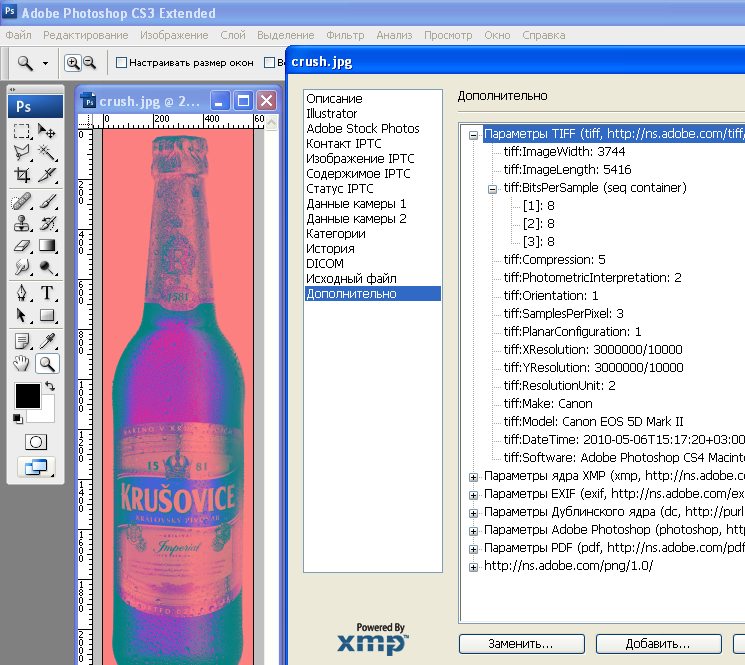745x665 pixels.
Task: Expand the ns.adobe.com/png/1.0 node
Action: pyautogui.click(x=473, y=567)
